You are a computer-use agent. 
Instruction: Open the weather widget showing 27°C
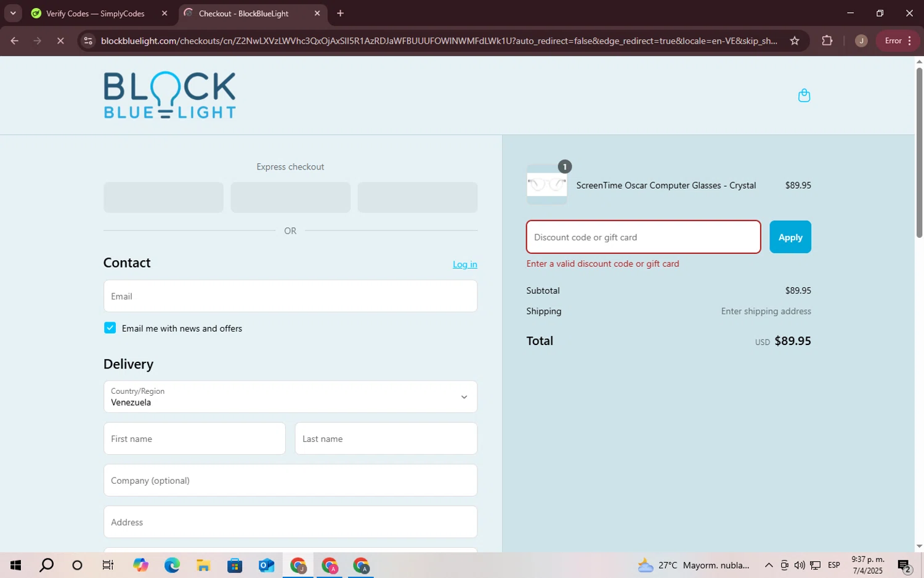[x=694, y=565]
